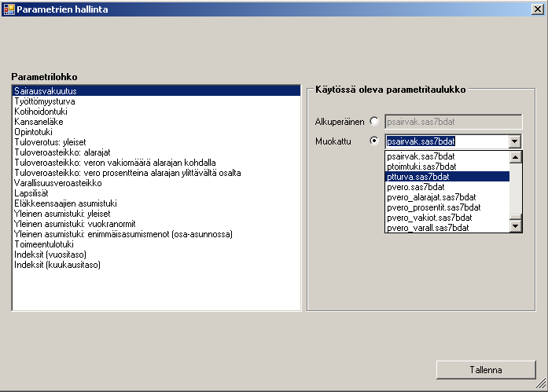Select the Muokattu radio button
The image size is (548, 392).
pos(374,141)
